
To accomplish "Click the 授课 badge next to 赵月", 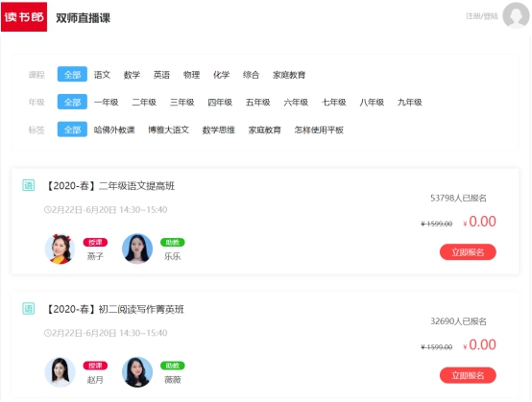I will click(x=95, y=366).
